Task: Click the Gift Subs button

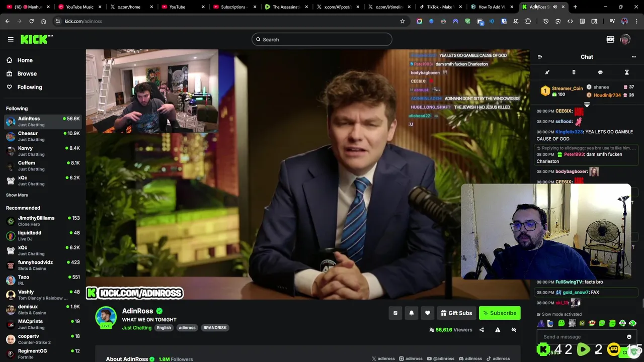Action: point(456,313)
